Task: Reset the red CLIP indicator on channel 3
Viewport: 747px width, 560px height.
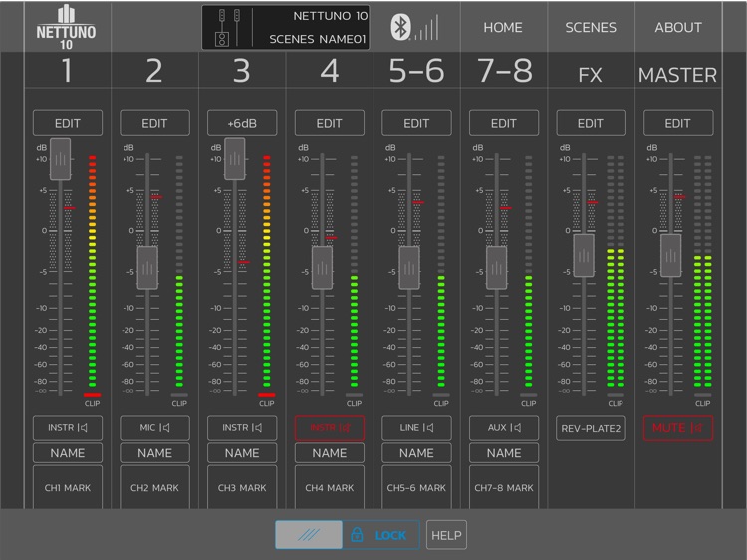Action: 266,395
